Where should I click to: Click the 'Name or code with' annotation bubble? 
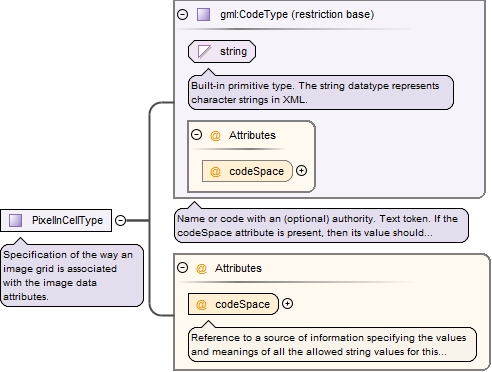coord(321,225)
